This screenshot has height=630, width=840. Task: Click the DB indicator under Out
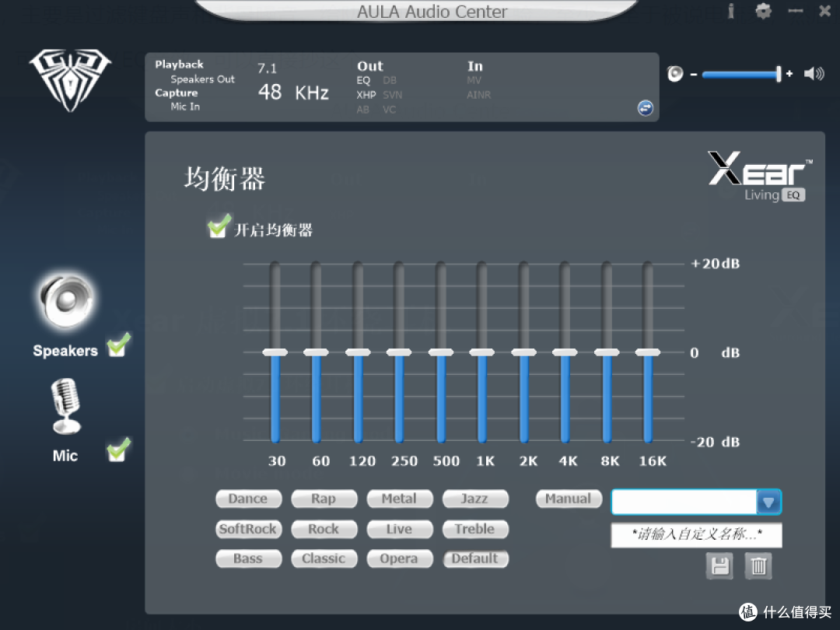pos(390,80)
